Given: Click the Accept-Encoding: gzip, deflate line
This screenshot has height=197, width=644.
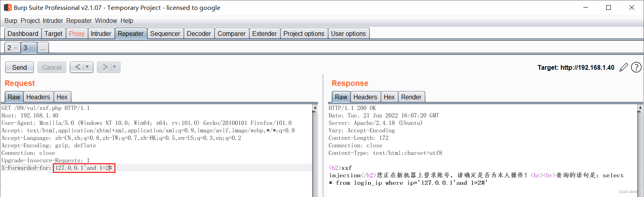Looking at the screenshot, I should click(x=49, y=145).
